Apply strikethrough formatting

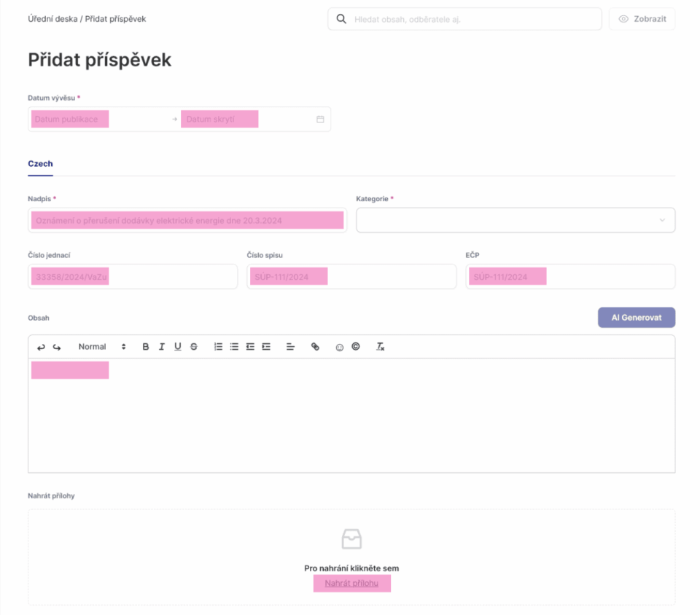click(x=194, y=347)
